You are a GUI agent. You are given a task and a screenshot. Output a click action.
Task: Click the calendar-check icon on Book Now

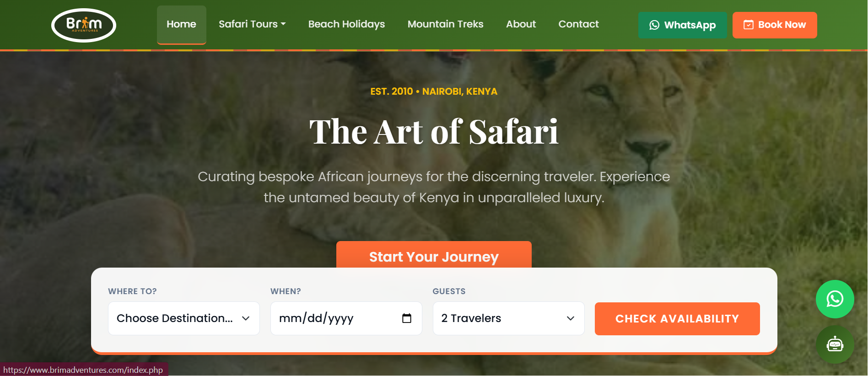[x=748, y=25]
